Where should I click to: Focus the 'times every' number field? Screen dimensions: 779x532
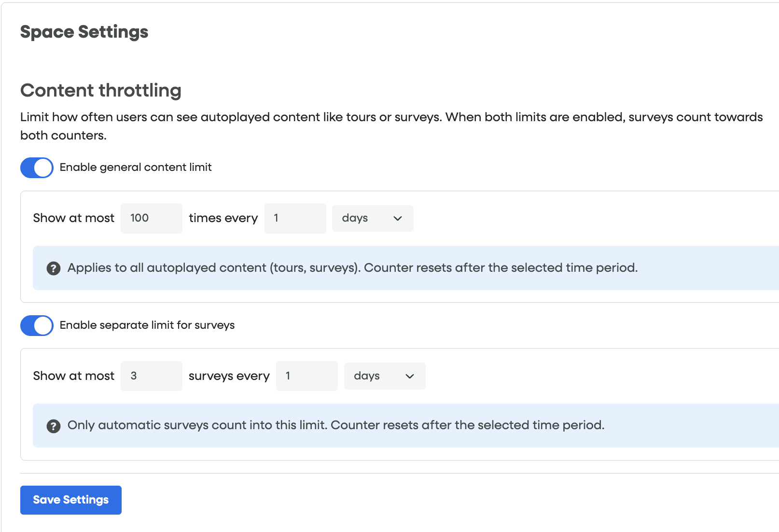pos(295,218)
